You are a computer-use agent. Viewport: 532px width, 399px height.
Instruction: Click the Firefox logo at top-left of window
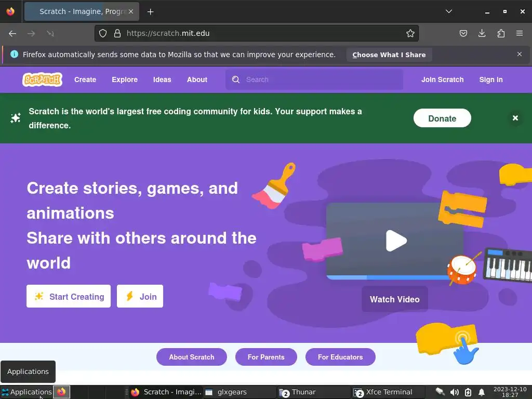click(10, 11)
